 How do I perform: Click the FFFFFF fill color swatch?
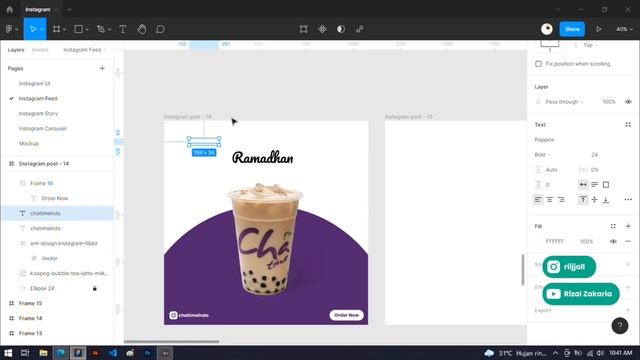(538, 241)
